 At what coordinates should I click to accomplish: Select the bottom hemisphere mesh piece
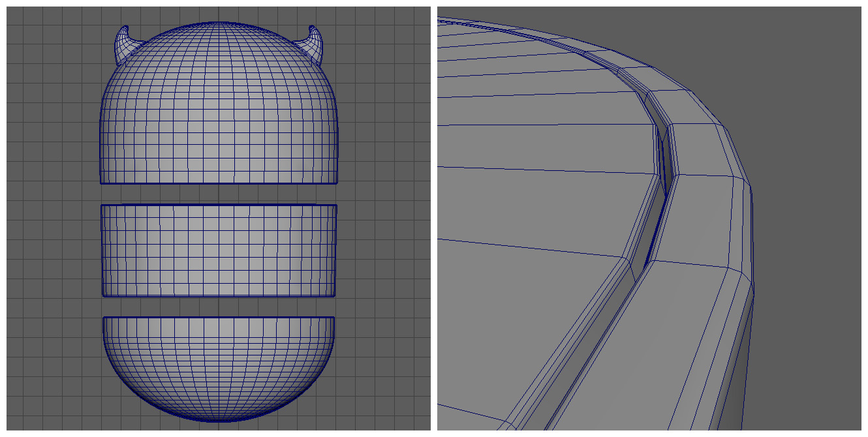219,365
